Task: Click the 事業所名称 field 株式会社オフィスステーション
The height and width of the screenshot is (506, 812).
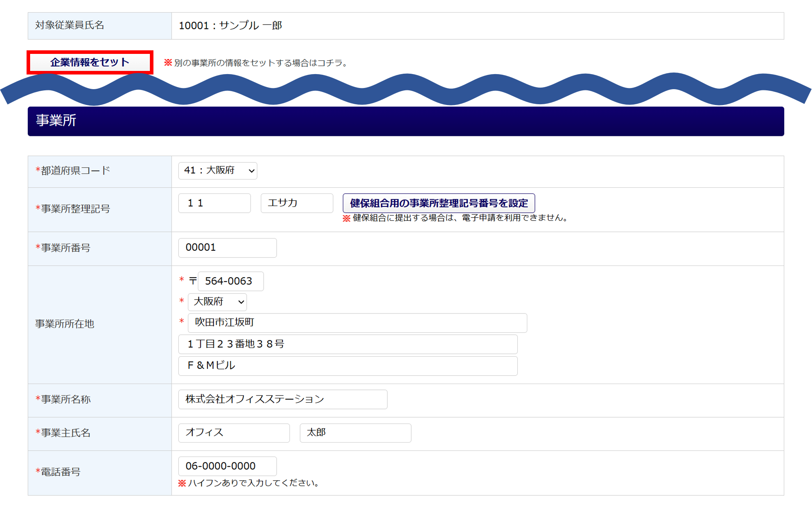Action: point(282,399)
